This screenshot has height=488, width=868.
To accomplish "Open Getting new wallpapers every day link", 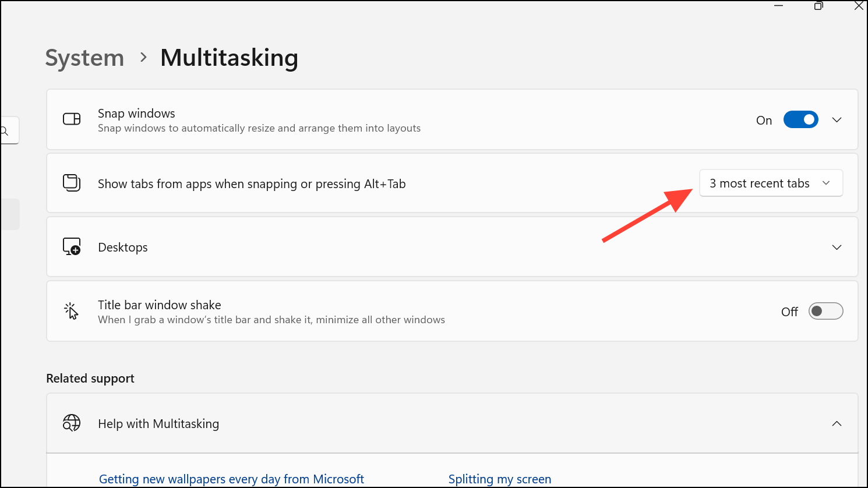I will click(x=231, y=479).
